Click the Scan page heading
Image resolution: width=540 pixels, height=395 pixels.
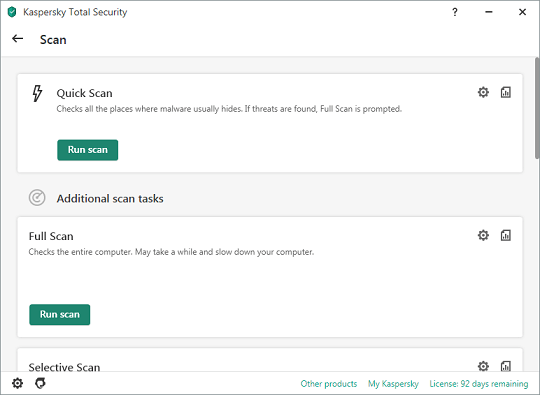[53, 40]
